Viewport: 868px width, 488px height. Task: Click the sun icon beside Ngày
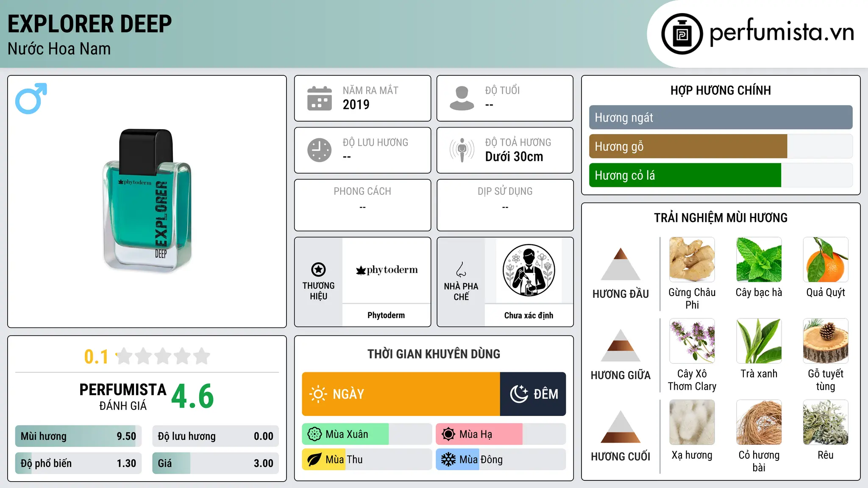pos(318,394)
